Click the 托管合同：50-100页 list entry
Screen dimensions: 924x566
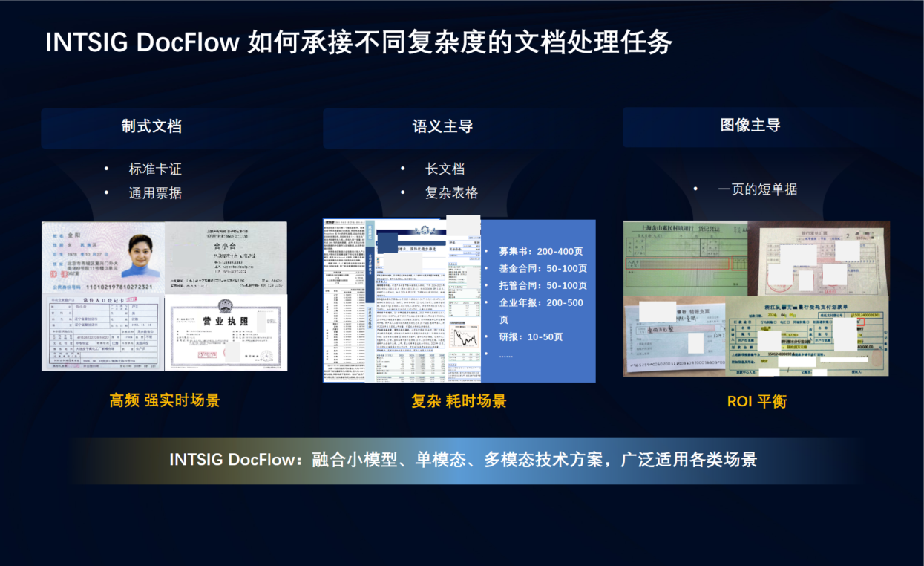543,285
